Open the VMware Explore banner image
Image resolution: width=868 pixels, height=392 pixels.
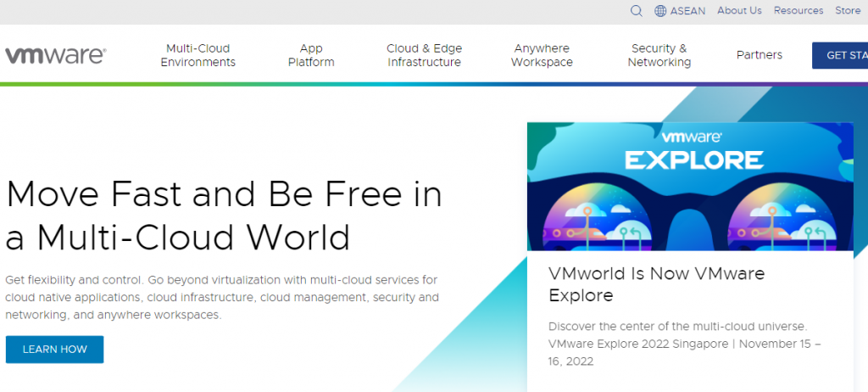pyautogui.click(x=690, y=187)
